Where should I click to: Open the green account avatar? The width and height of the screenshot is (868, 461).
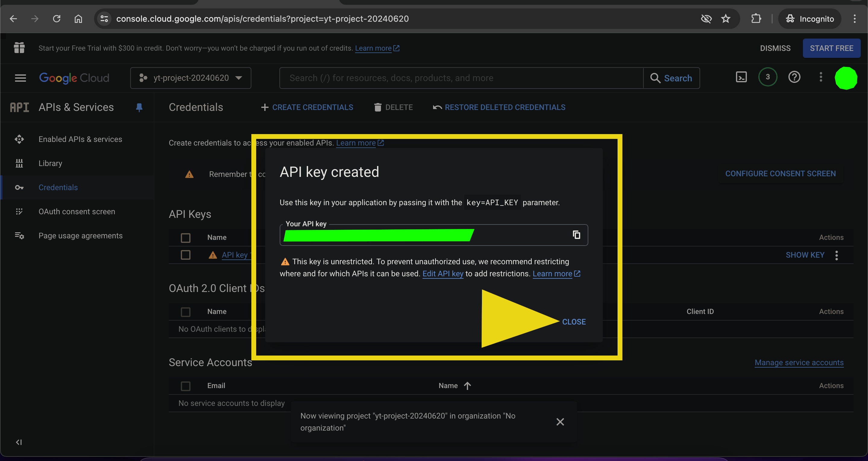[846, 78]
